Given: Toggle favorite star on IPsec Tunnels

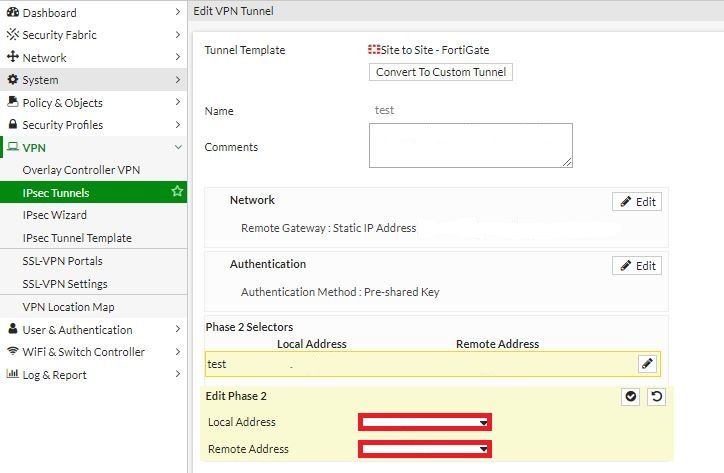Looking at the screenshot, I should point(177,191).
